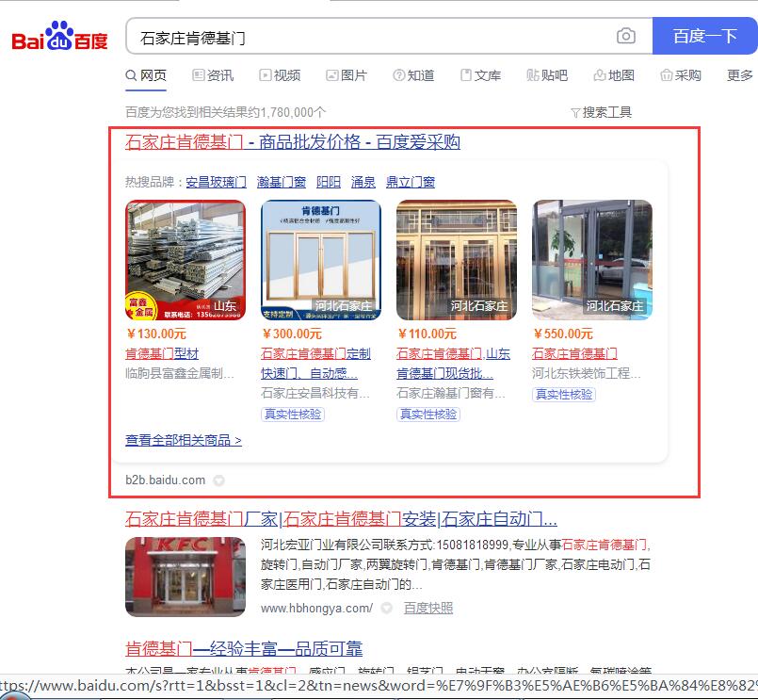Viewport: 758px width, 700px height.
Task: Click shield icon beside hbhongya URL
Action: [x=386, y=608]
